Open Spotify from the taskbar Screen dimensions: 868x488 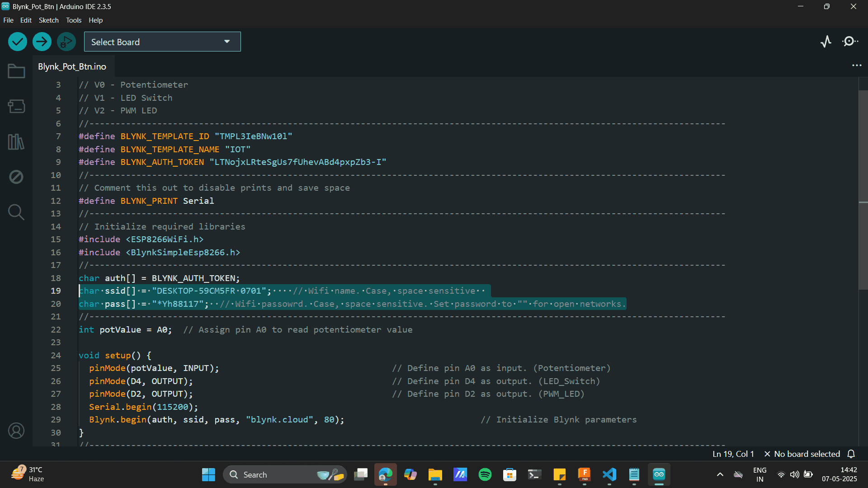point(485,474)
